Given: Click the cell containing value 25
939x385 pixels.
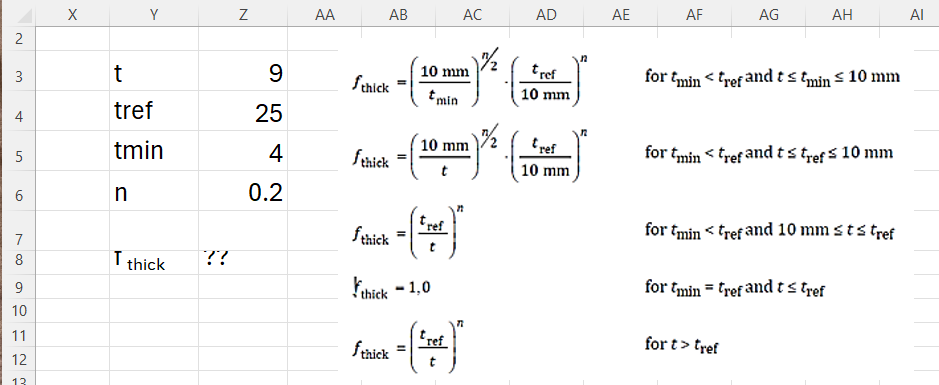Looking at the screenshot, I should pyautogui.click(x=243, y=111).
